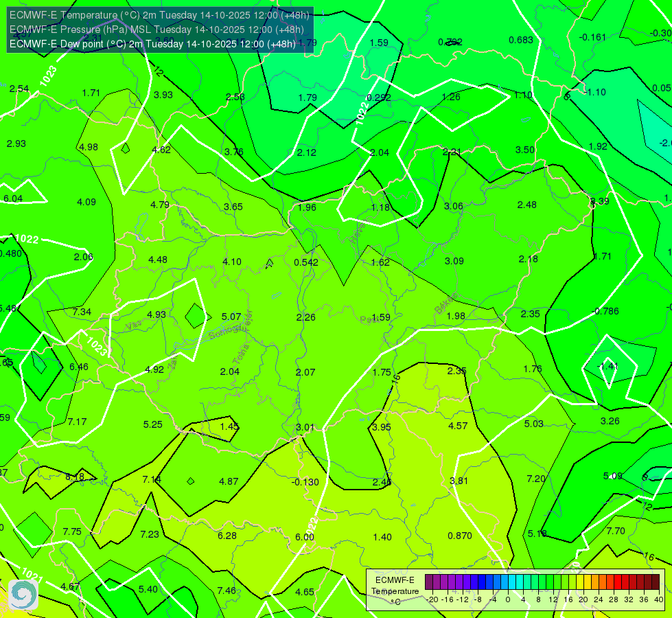
Task: Click the dew point value 2.93
Action: pos(16,144)
